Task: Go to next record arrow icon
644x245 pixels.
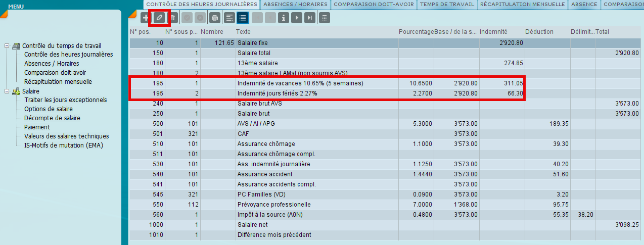Action: tap(297, 18)
